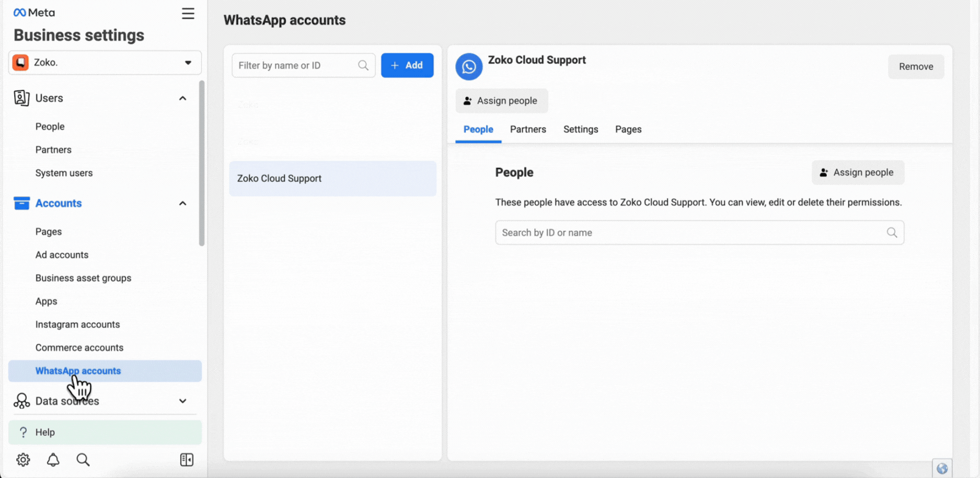Click the Data sources heading
Screen dimensions: 980x478
(67, 401)
